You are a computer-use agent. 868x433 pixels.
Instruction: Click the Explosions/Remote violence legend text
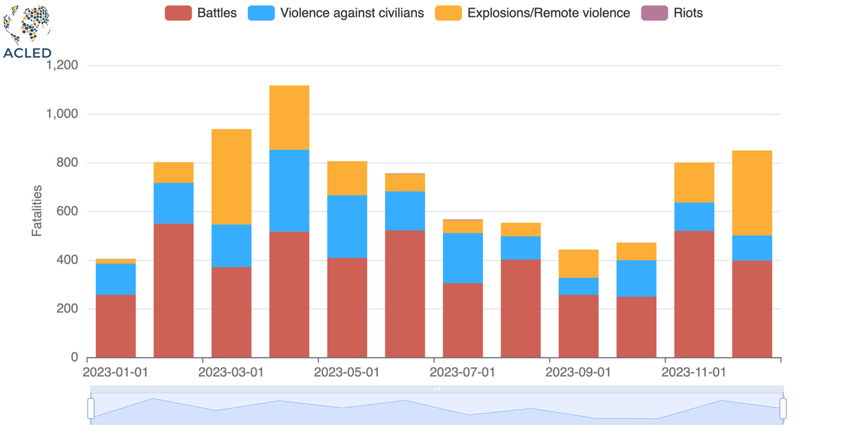(548, 13)
